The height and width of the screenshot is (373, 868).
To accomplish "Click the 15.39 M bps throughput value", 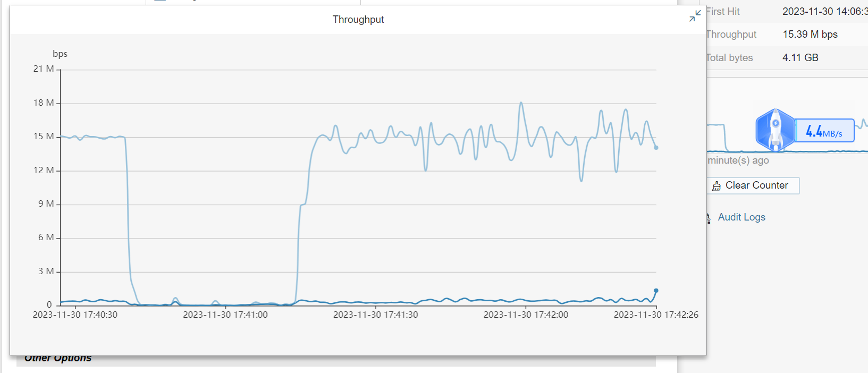I will pyautogui.click(x=810, y=35).
